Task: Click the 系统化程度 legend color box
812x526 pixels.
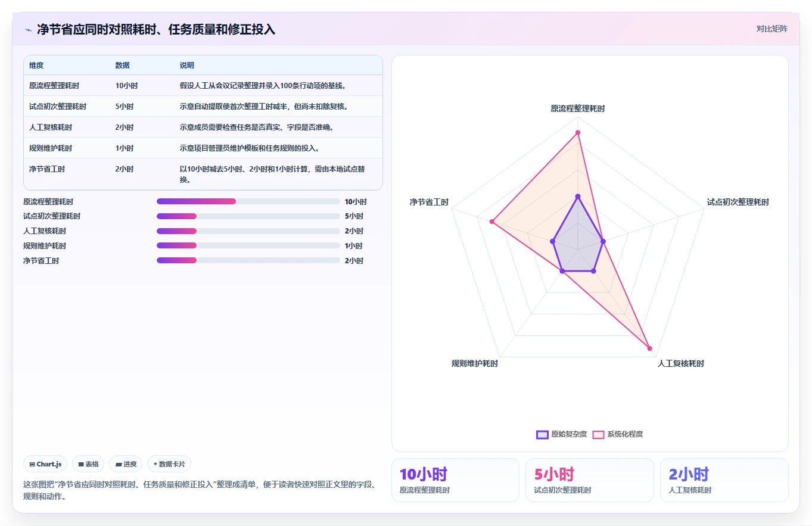Action: coord(598,434)
